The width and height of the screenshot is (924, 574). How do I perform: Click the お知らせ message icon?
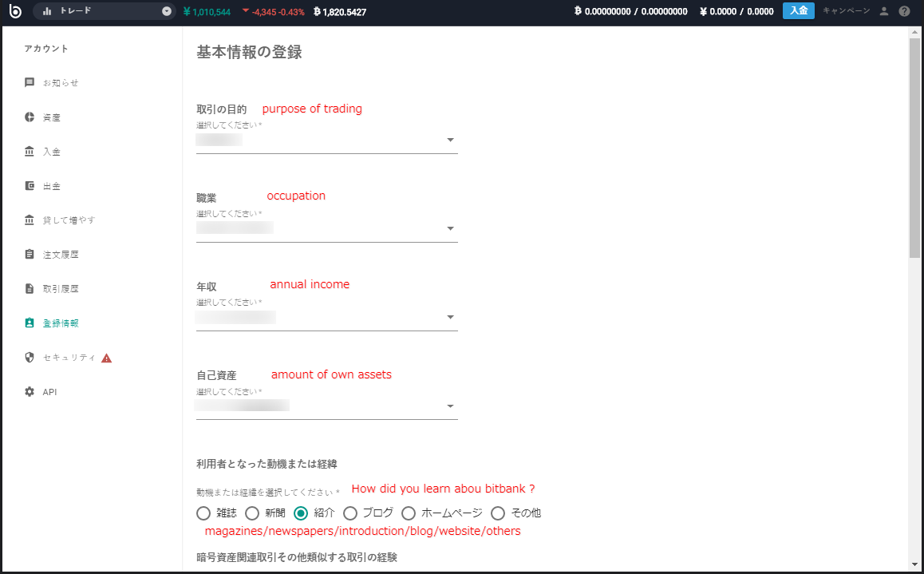click(30, 82)
